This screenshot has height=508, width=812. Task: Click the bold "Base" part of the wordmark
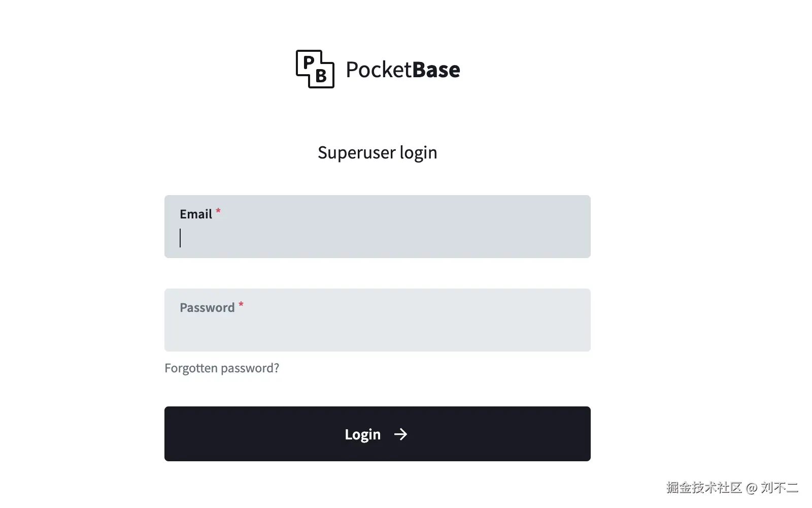[x=436, y=70]
